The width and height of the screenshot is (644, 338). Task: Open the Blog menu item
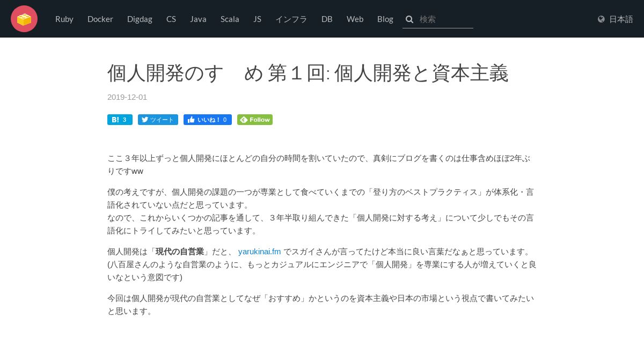[x=385, y=19]
